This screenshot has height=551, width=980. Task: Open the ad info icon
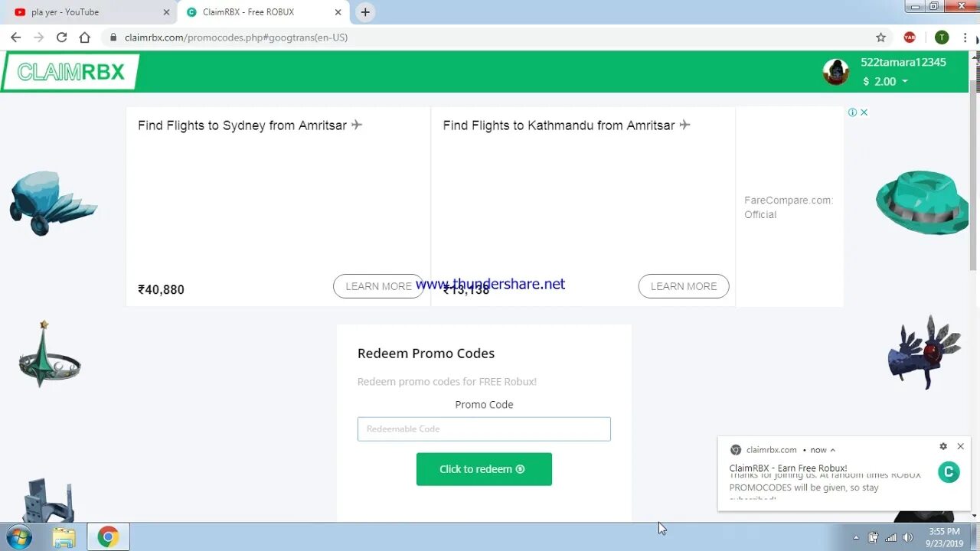(852, 112)
